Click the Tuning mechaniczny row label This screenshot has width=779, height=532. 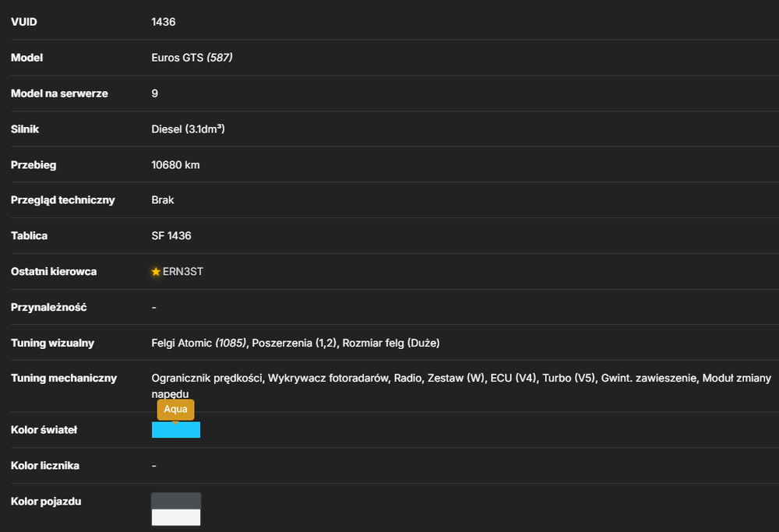(x=64, y=379)
